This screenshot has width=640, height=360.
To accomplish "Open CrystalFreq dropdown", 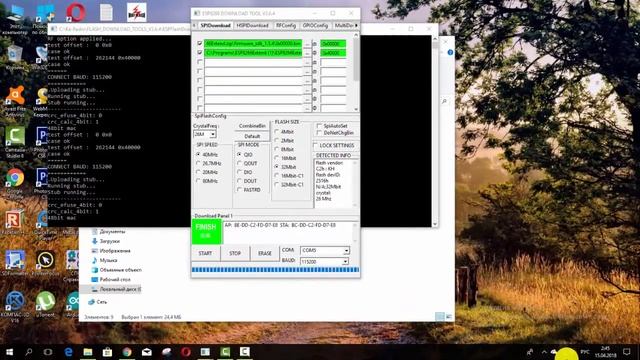I will pos(213,134).
